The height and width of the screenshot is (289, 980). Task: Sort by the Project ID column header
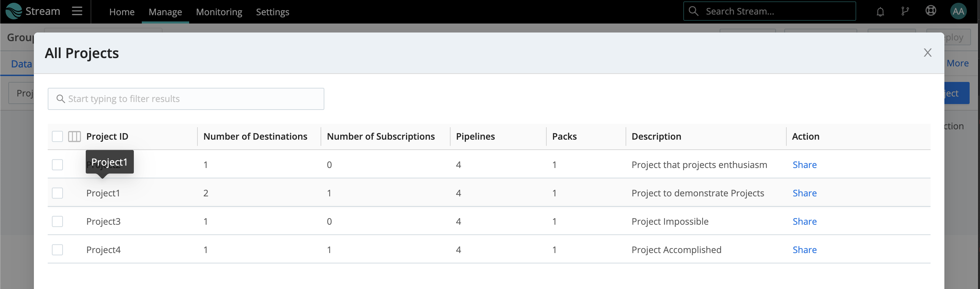point(107,137)
